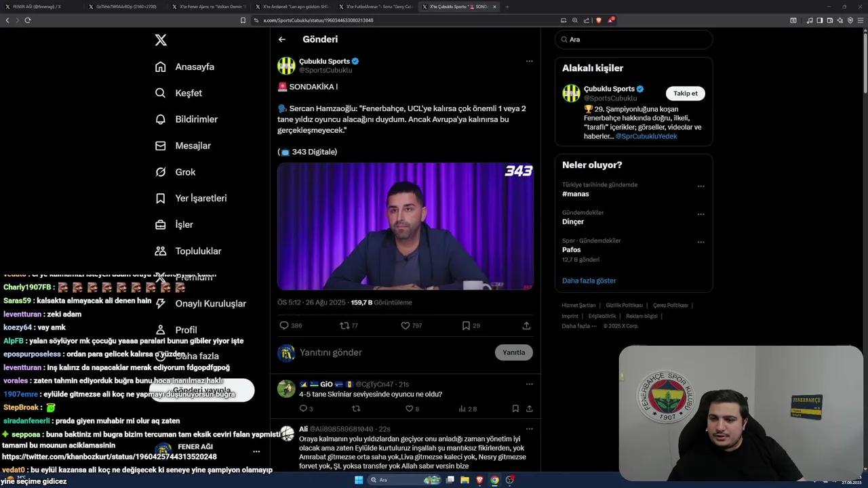Open options for Dinçer trend
Screen dimensions: 868x488
[x=701, y=214]
